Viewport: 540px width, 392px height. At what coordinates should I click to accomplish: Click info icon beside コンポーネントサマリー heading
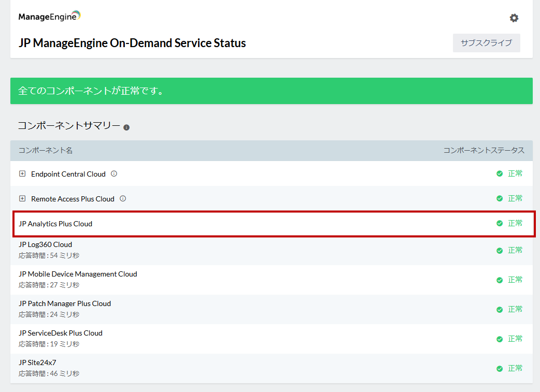pyautogui.click(x=126, y=127)
